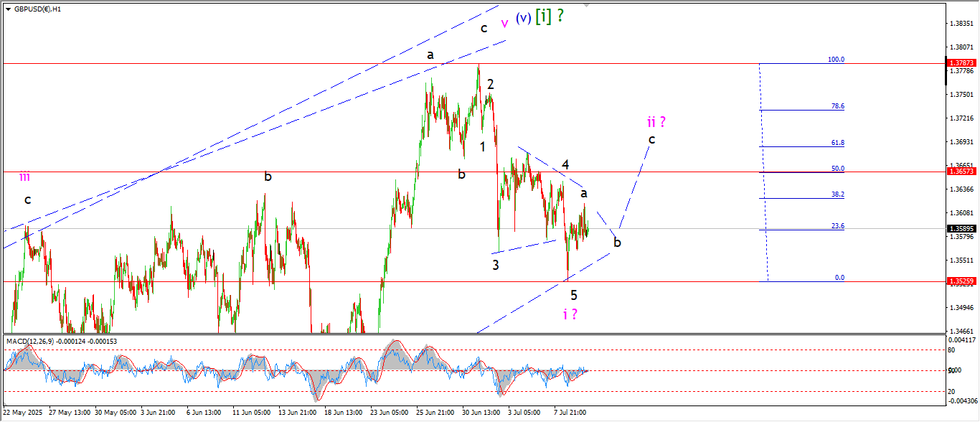980x422 pixels.
Task: Click the magenta 'iii' wave label
Action: [24, 177]
